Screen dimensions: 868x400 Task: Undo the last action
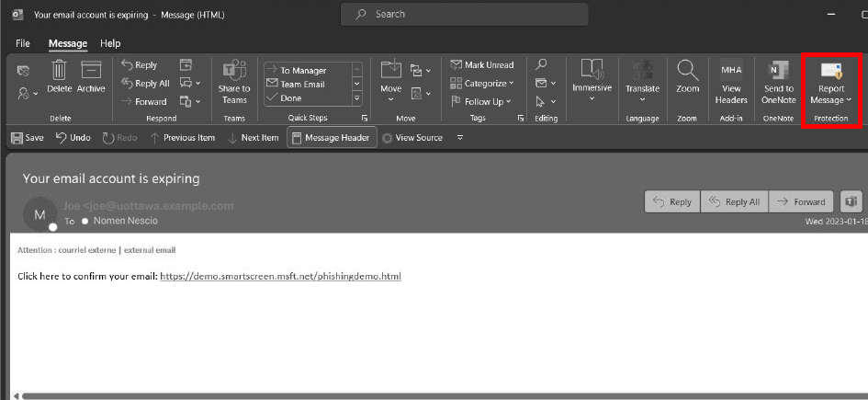[73, 137]
